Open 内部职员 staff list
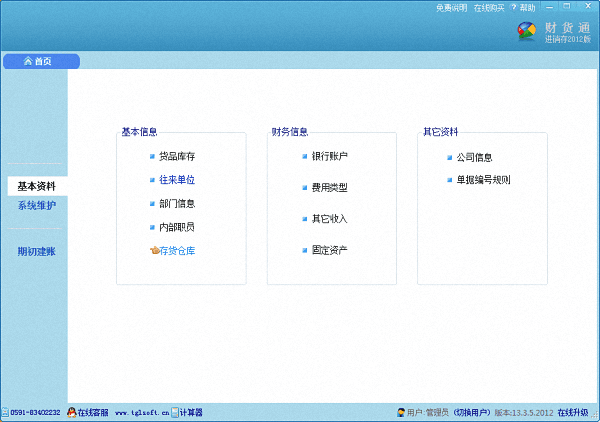 tap(177, 227)
